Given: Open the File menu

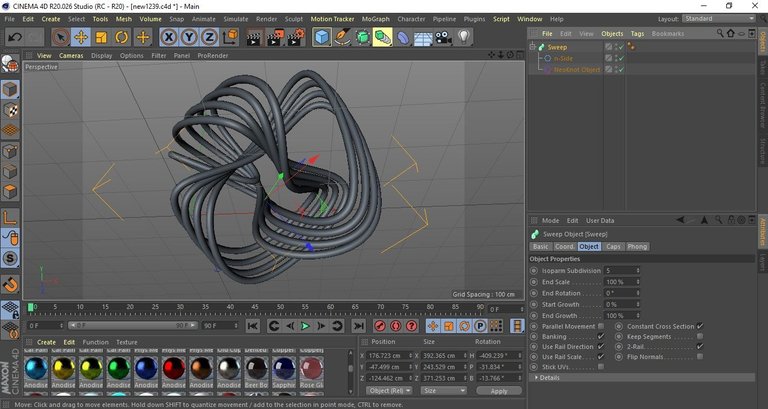Looking at the screenshot, I should [x=9, y=19].
